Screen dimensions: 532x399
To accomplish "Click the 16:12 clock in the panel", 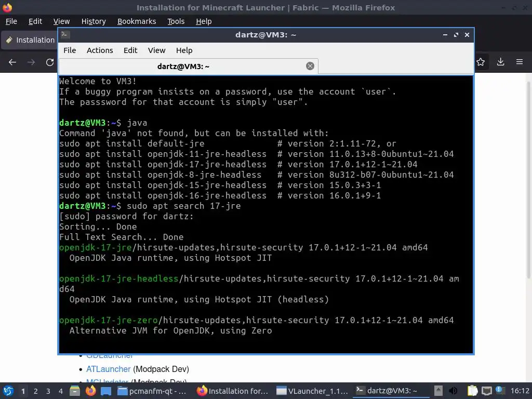I will [520, 391].
